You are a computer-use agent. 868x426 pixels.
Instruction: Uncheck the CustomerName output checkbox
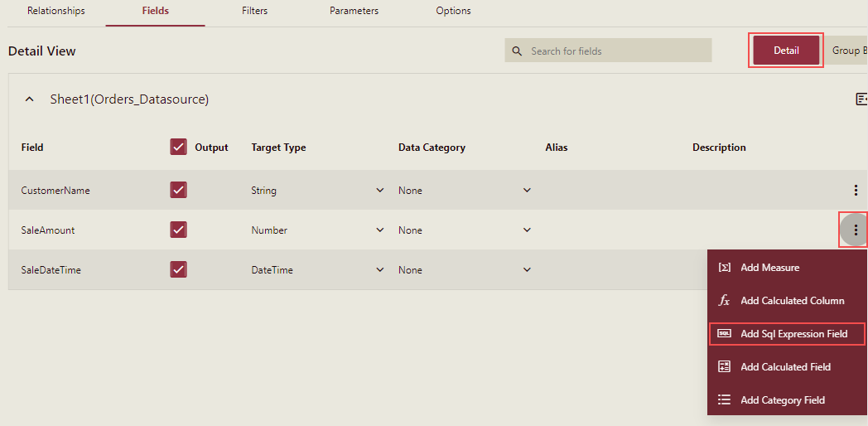pos(178,191)
